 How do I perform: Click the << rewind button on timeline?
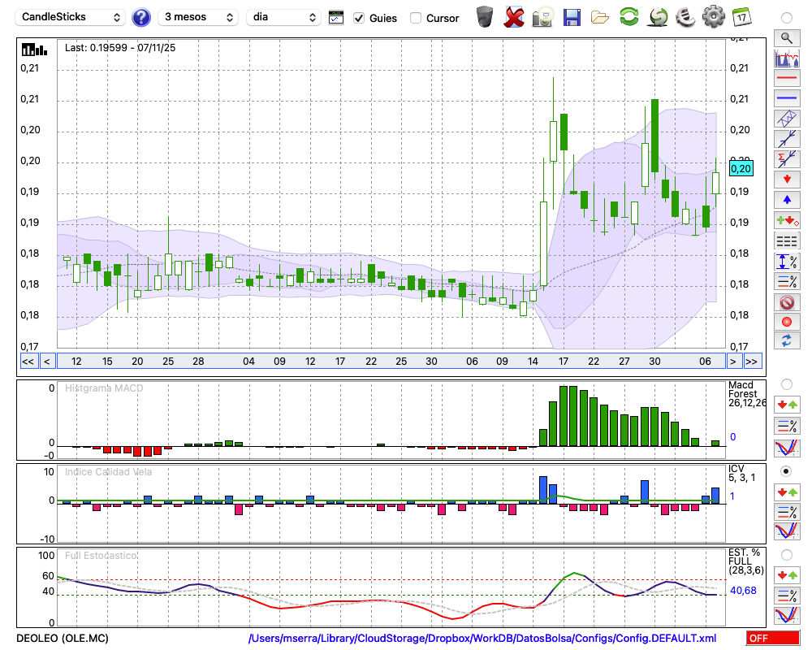click(x=28, y=362)
